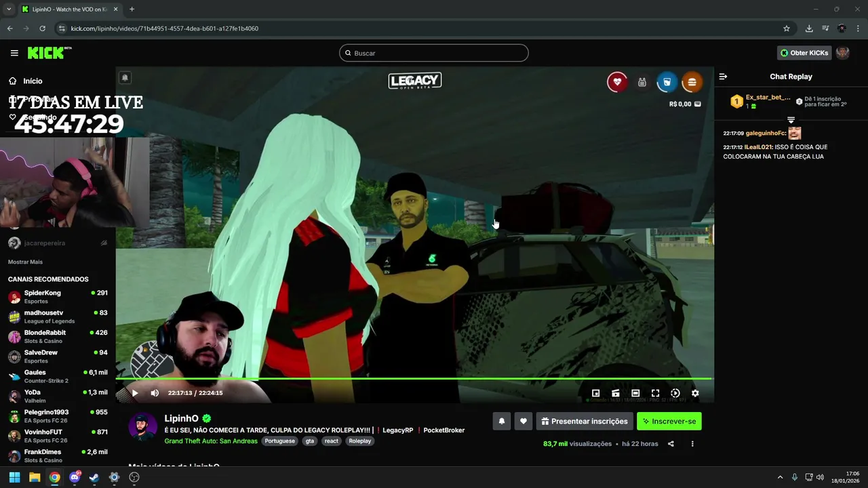The image size is (868, 488).
Task: Open Discord from taskbar
Action: coord(75,477)
